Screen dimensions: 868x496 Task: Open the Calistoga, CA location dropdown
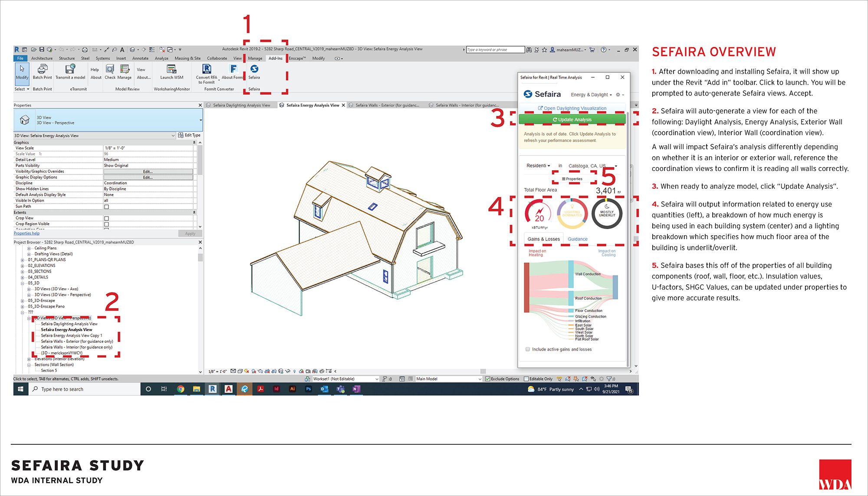593,166
